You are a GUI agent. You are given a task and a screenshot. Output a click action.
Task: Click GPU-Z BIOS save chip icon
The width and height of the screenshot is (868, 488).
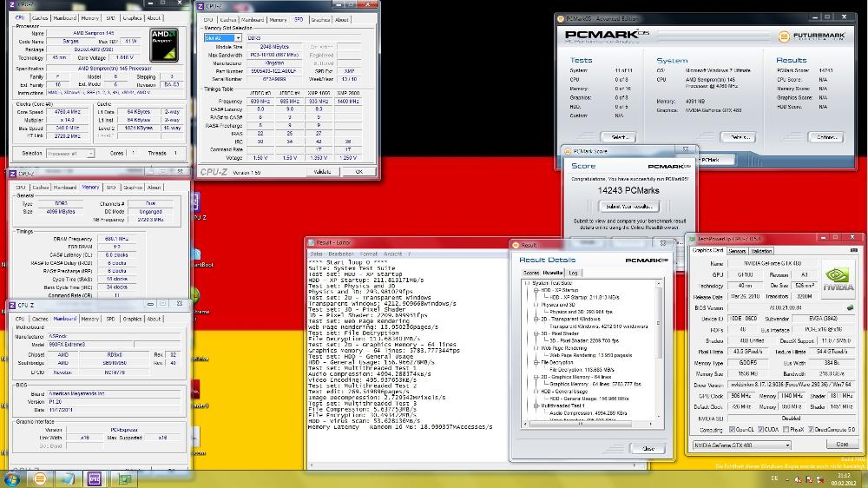click(x=850, y=307)
